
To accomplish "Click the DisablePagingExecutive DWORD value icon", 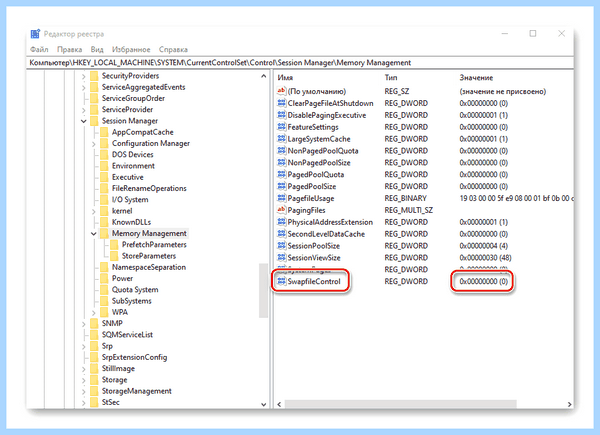I will tap(281, 115).
